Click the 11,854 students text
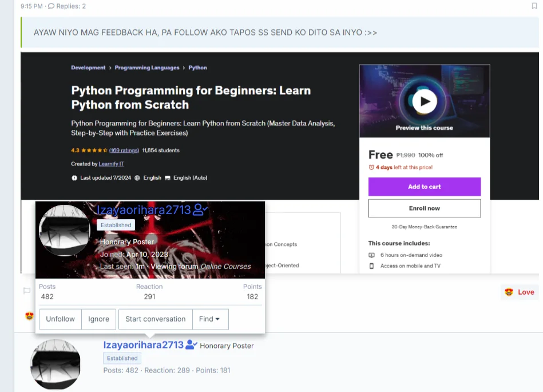Screen dimensions: 543x392 click(x=161, y=151)
